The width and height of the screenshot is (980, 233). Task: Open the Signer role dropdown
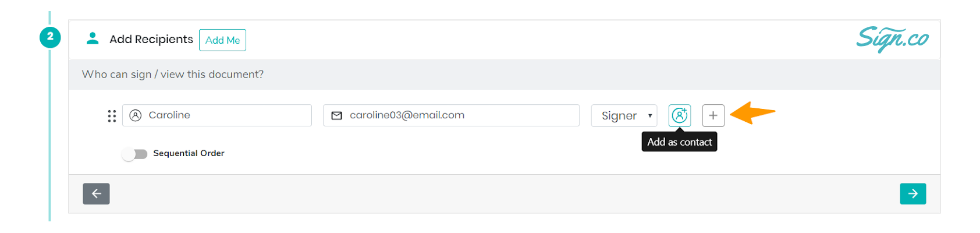pyautogui.click(x=624, y=115)
